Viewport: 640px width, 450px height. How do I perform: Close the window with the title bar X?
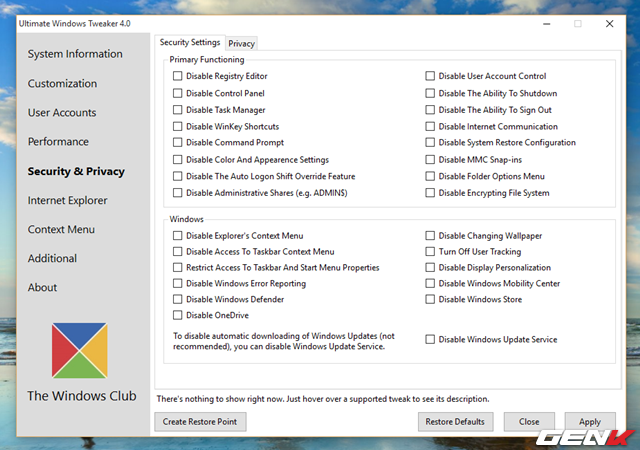pyautogui.click(x=609, y=24)
